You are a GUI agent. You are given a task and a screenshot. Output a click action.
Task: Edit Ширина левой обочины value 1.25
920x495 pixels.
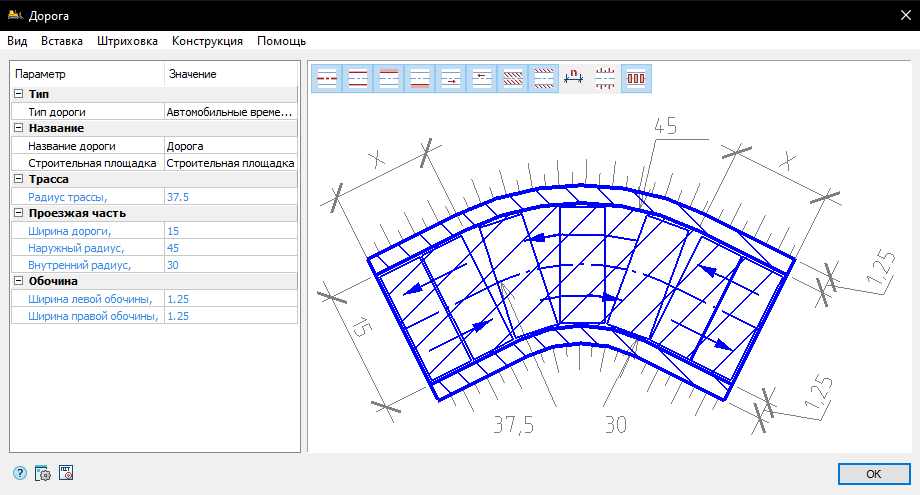231,299
